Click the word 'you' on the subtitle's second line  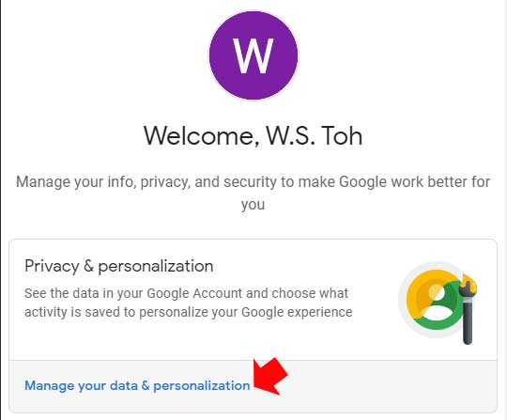pos(253,205)
